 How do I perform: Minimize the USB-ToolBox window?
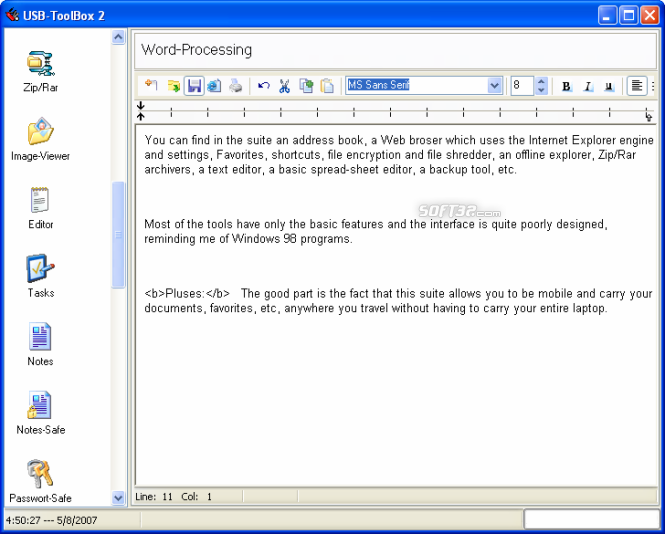607,15
